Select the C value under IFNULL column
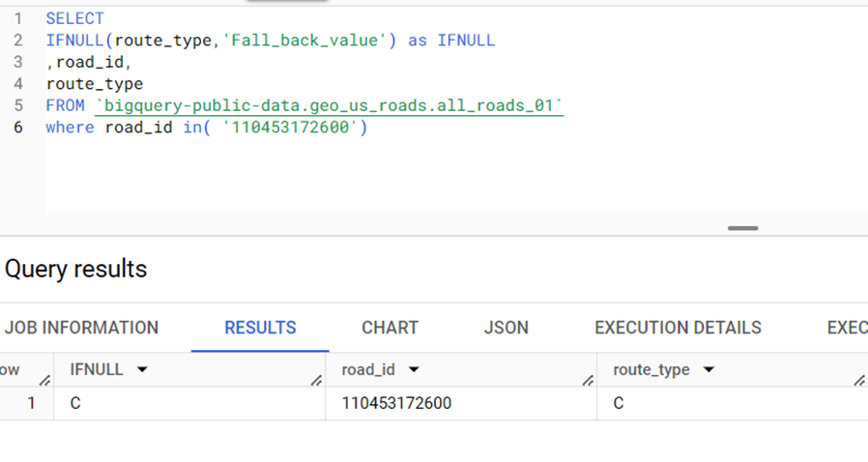 coord(75,403)
